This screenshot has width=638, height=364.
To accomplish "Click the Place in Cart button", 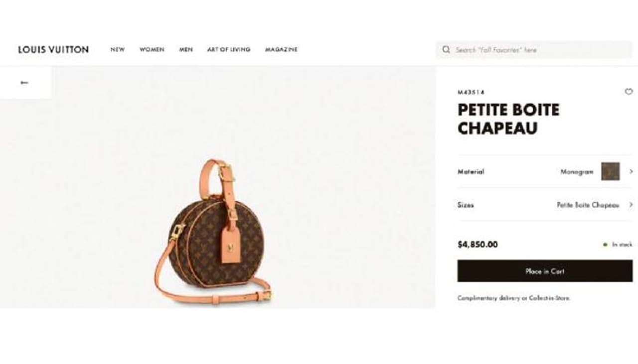I will pyautogui.click(x=545, y=271).
